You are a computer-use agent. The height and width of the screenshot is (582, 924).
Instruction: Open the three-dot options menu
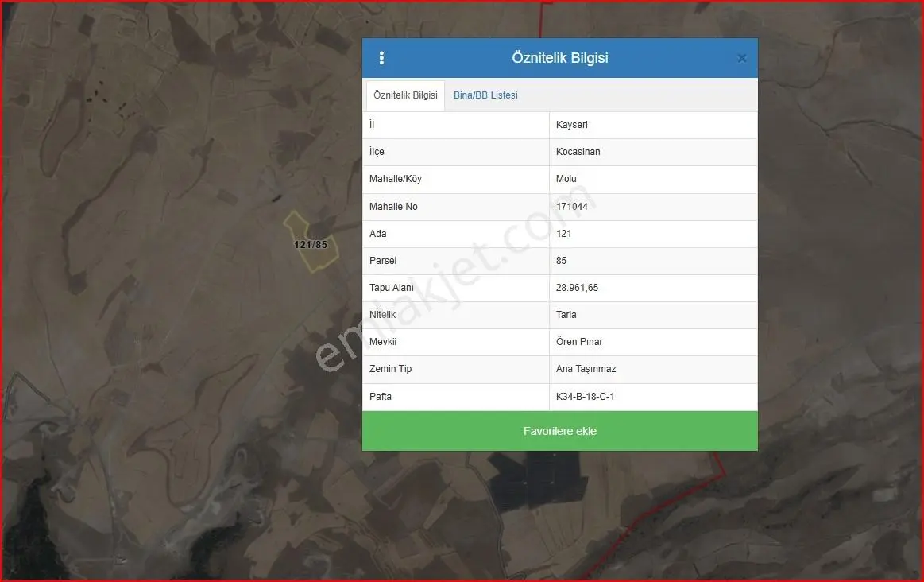point(381,58)
